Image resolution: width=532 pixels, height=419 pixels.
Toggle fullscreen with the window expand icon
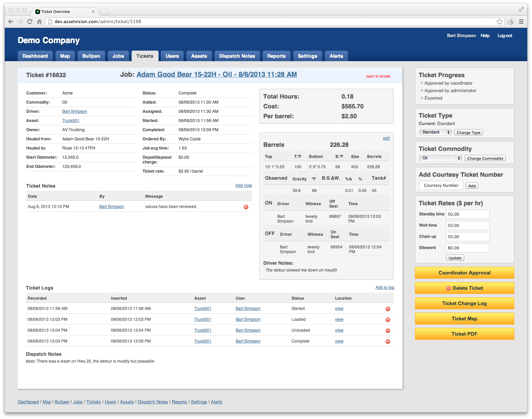point(521,9)
